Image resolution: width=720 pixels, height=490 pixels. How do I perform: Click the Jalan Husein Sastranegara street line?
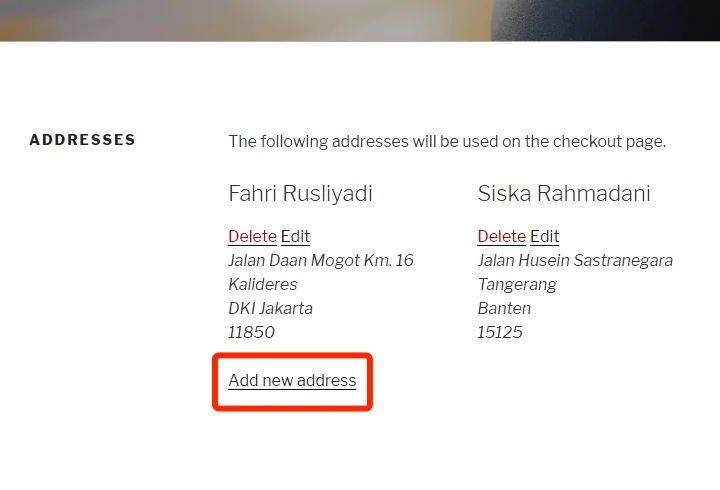pyautogui.click(x=575, y=260)
